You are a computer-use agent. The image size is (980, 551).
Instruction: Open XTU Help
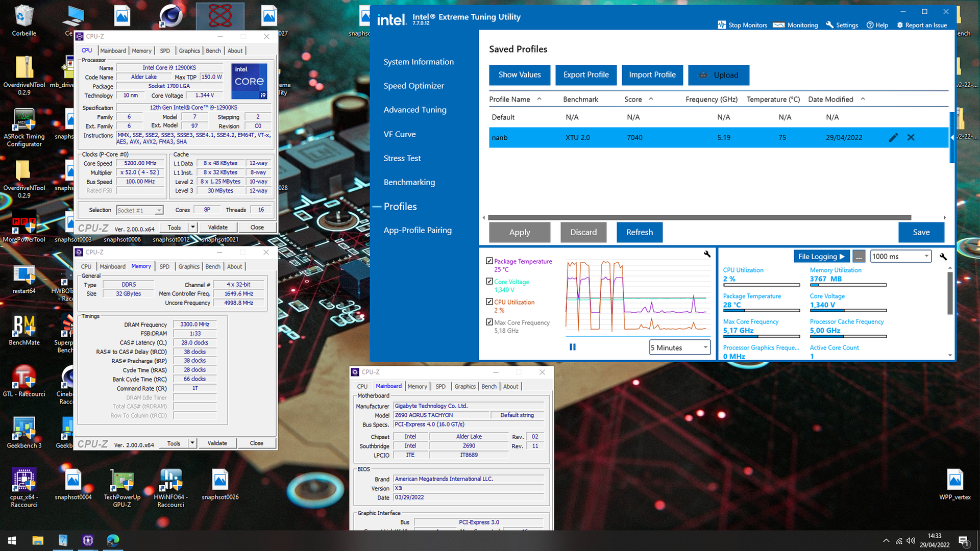[877, 25]
